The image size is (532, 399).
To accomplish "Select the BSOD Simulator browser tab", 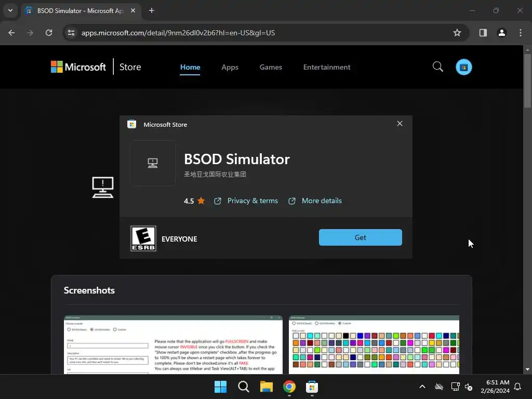I will point(81,11).
